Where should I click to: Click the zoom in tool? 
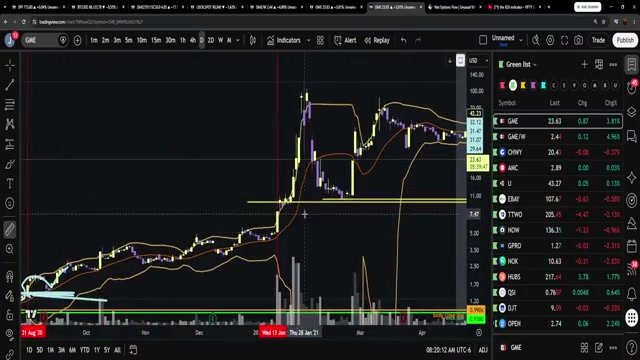10,249
